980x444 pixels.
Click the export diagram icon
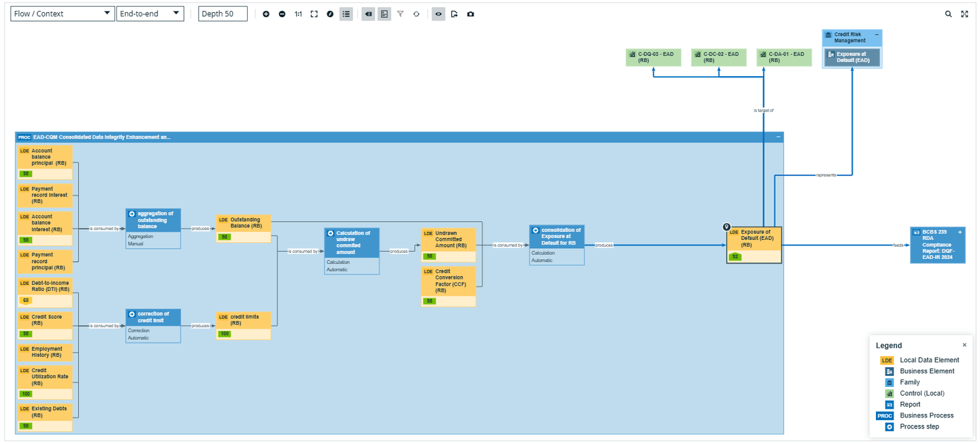pos(455,14)
